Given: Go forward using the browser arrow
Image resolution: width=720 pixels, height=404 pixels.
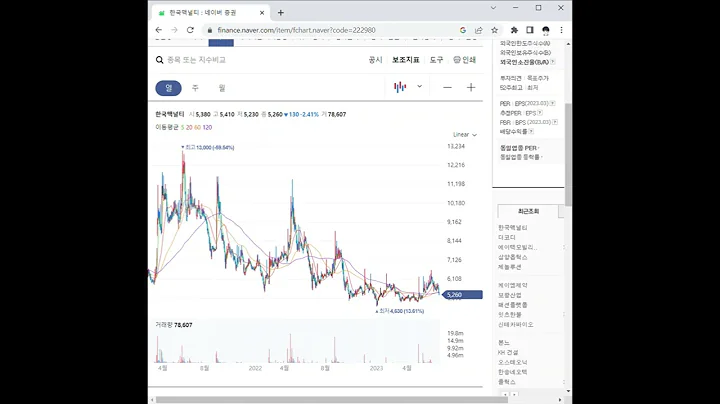Looking at the screenshot, I should coord(174,30).
